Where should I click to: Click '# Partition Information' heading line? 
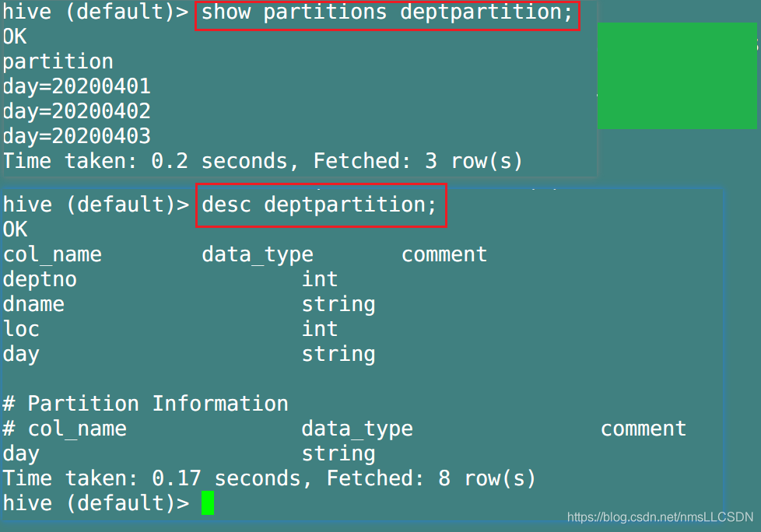pyautogui.click(x=146, y=404)
